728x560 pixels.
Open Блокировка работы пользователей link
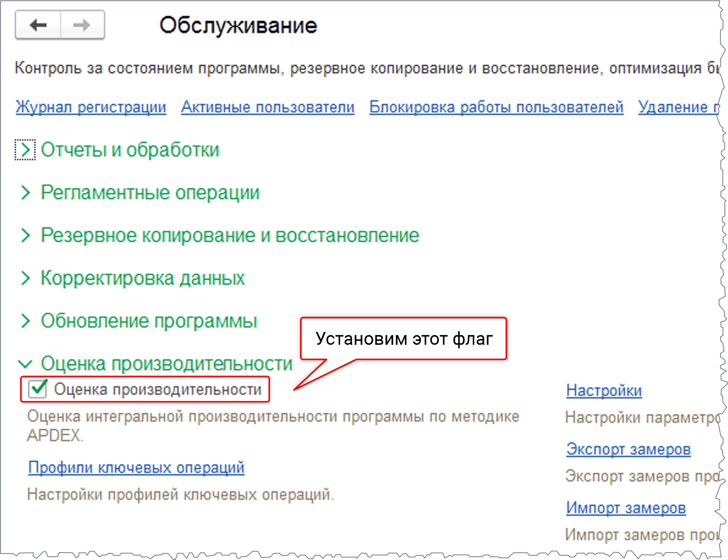[x=496, y=107]
